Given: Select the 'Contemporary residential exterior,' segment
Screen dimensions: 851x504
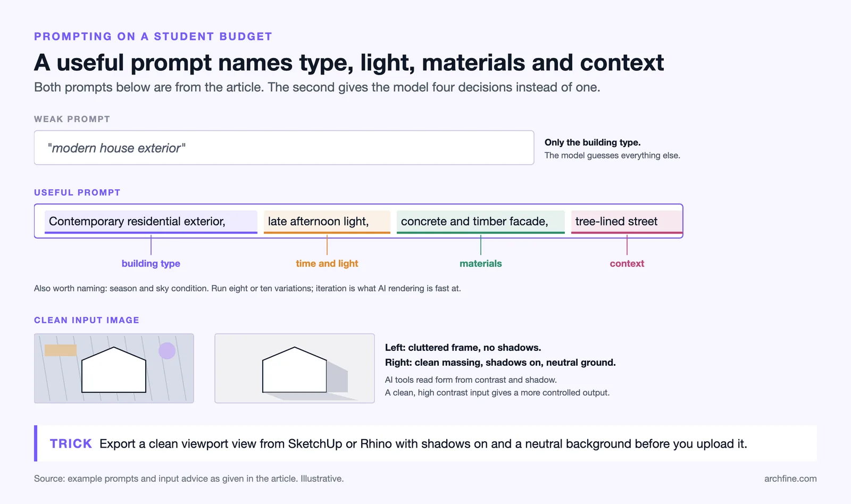Looking at the screenshot, I should tap(151, 222).
